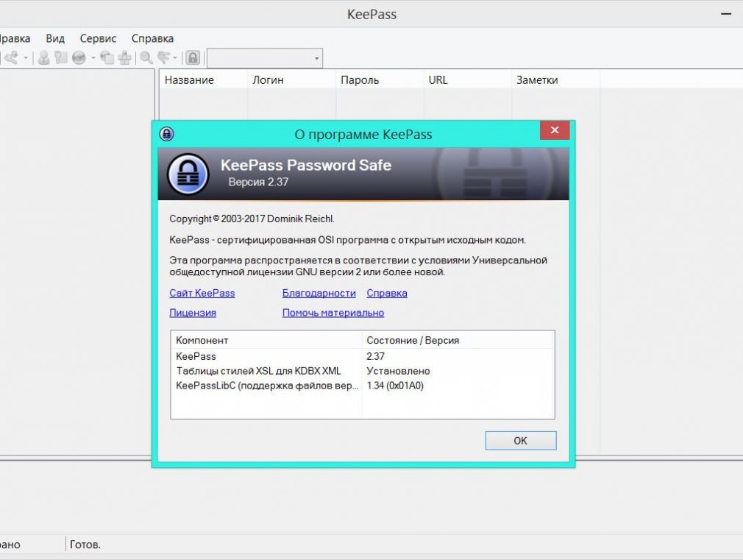This screenshot has width=743, height=560.
Task: Select the KeePass row in component list
Action: coord(363,356)
